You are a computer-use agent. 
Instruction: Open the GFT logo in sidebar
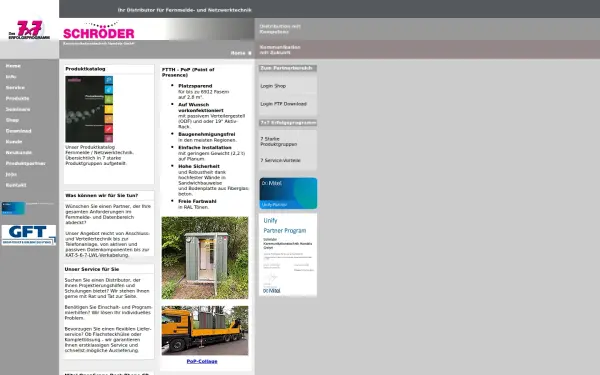[x=29, y=235]
